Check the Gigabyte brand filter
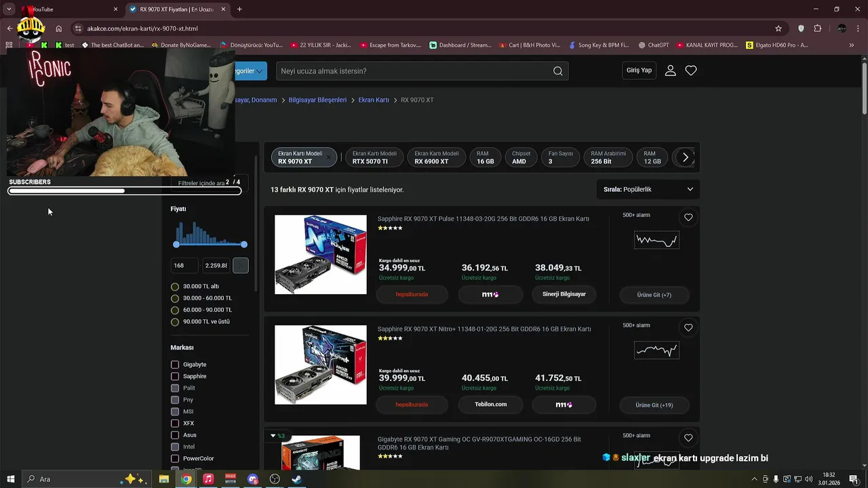Viewport: 868px width, 488px height. coord(175,365)
